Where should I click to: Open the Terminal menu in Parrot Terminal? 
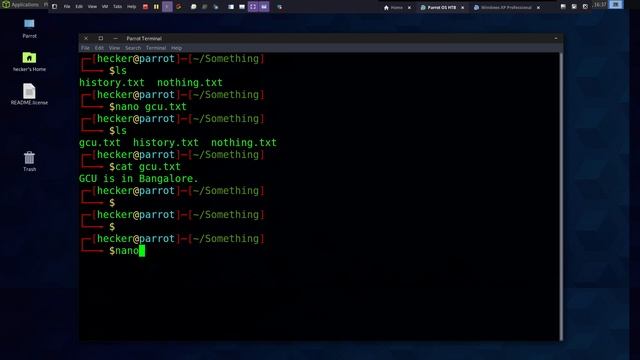[x=156, y=48]
